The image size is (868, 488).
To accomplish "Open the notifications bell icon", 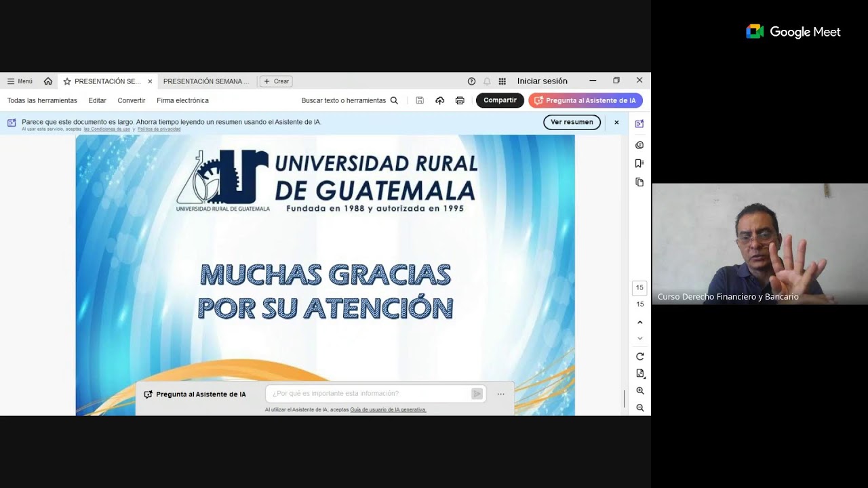I will [487, 81].
